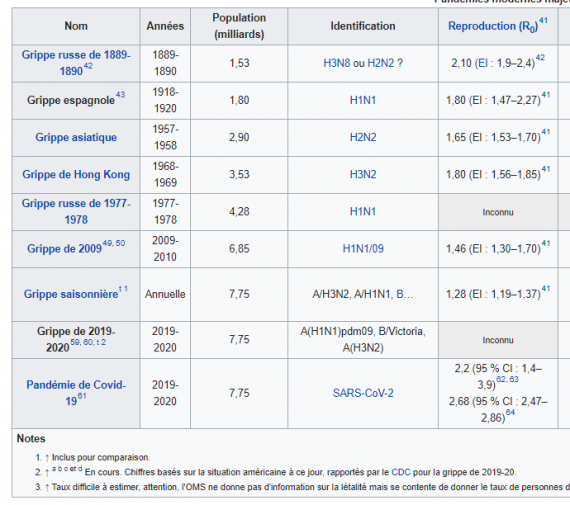Click the EI link in the 1889 row
The image size is (570, 505).
[x=482, y=63]
